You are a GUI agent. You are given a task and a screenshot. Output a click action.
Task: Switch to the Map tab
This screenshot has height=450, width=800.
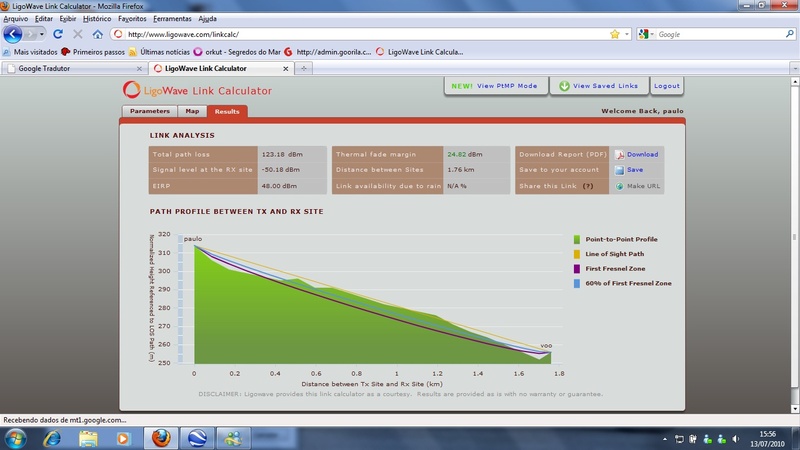point(192,112)
